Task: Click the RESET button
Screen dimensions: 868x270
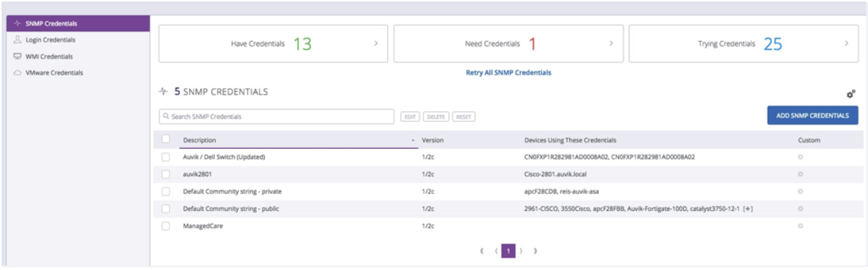Action: click(463, 117)
